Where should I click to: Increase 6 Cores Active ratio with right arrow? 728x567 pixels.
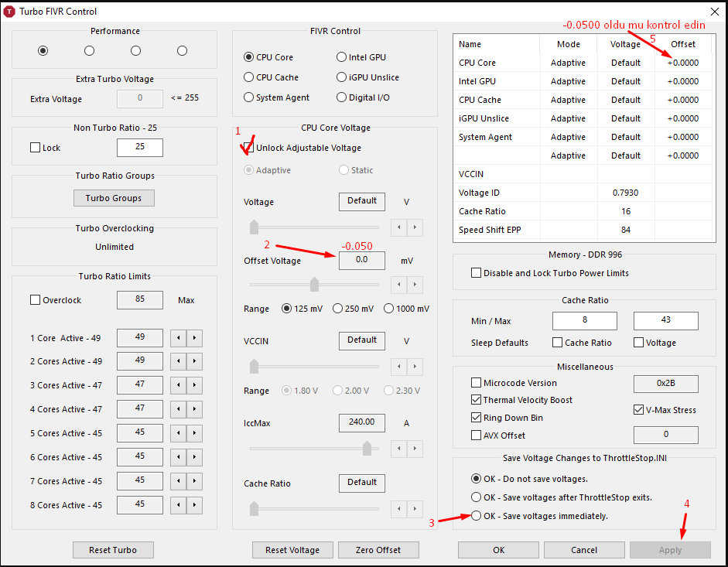[194, 457]
